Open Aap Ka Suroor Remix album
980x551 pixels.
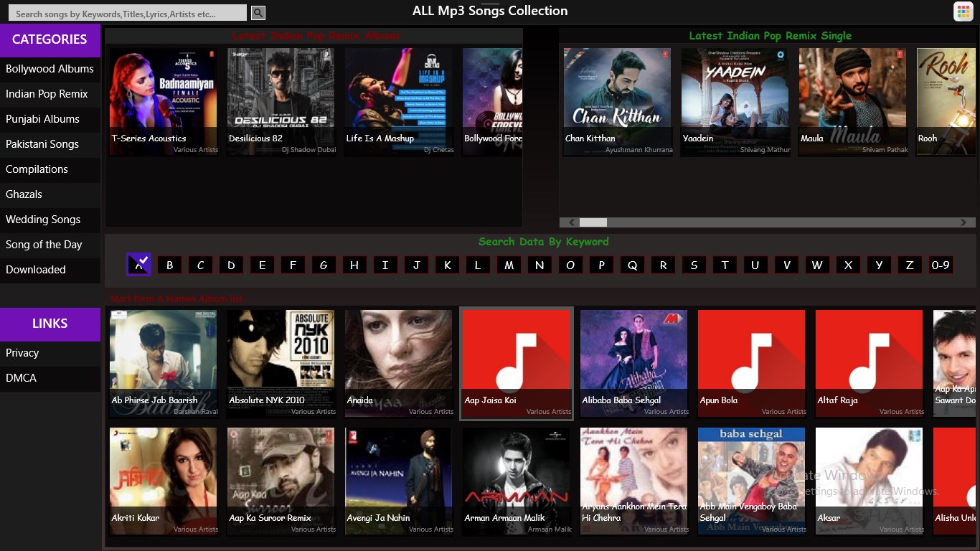pyautogui.click(x=281, y=481)
